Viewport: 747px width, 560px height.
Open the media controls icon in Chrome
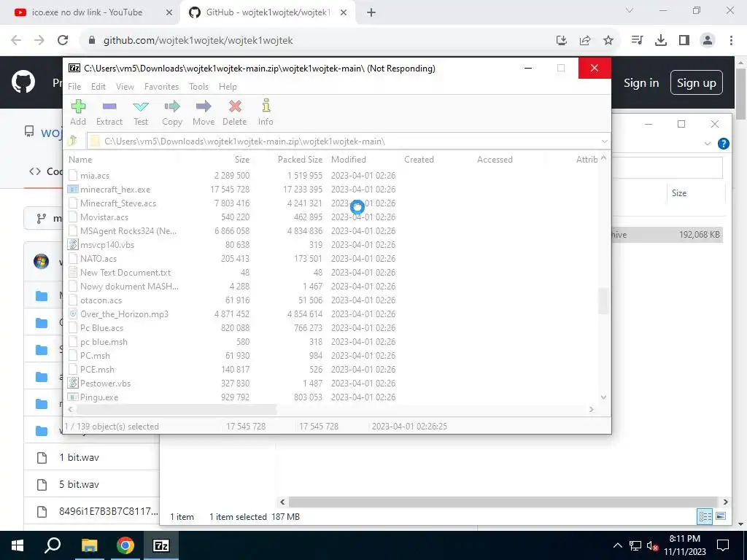coord(638,41)
